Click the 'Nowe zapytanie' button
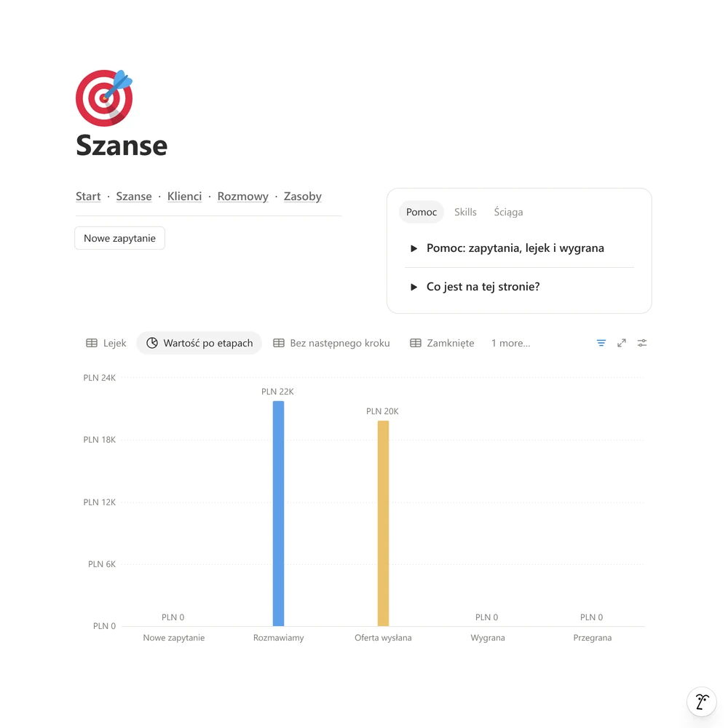Viewport: 728px width, 728px height. (x=120, y=238)
